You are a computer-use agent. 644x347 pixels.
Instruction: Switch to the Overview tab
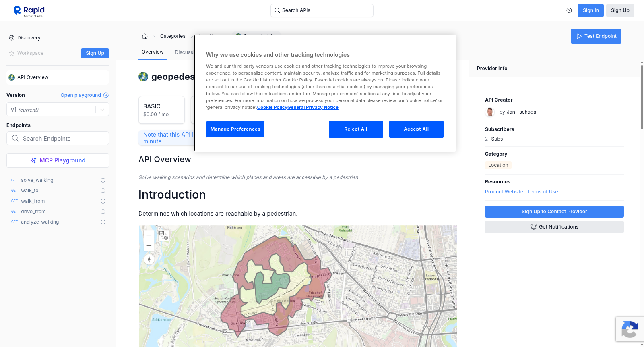click(153, 52)
